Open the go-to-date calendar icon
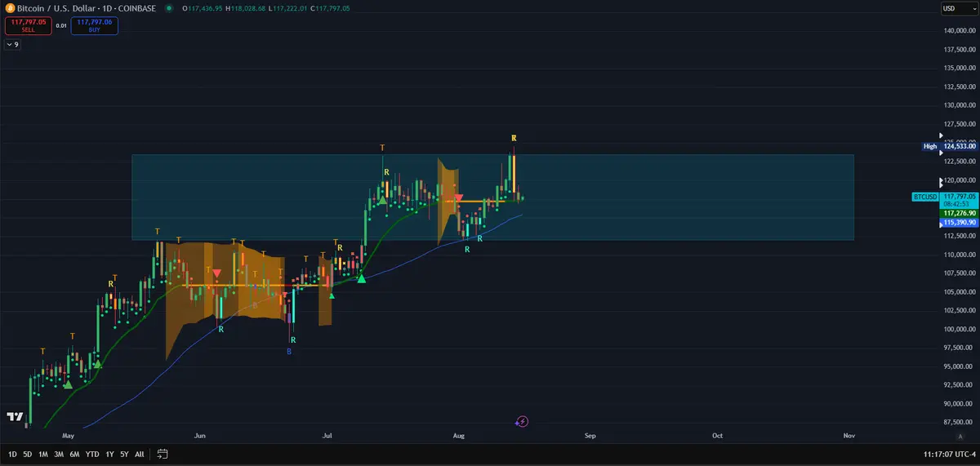This screenshot has height=466, width=980. 163,454
